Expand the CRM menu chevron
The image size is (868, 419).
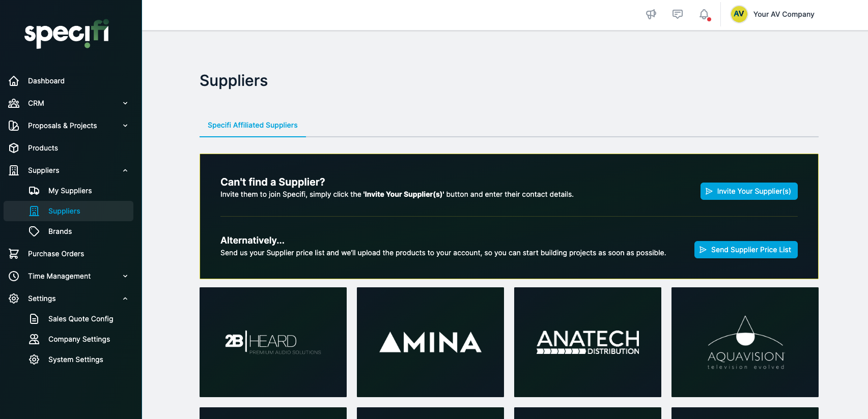tap(125, 103)
